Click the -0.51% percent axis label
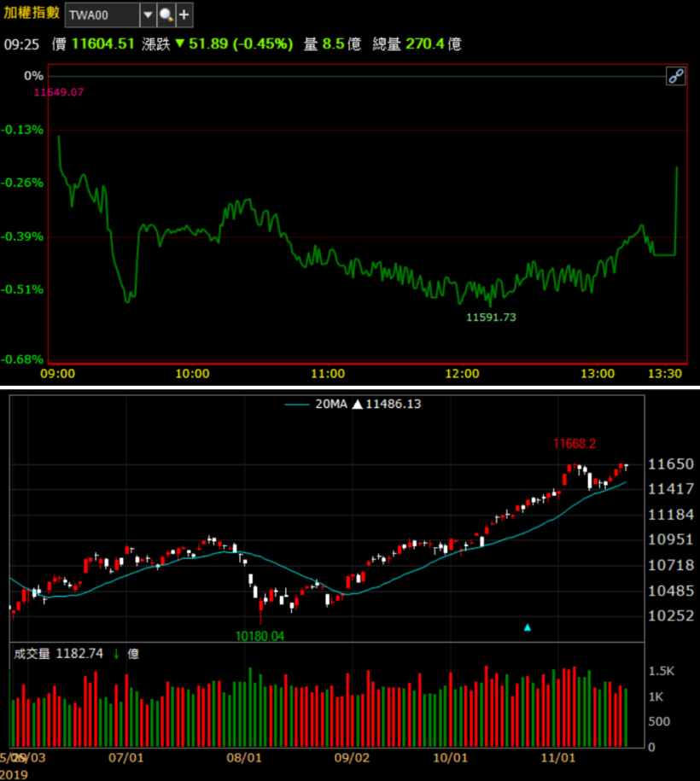700x781 pixels. pos(22,289)
